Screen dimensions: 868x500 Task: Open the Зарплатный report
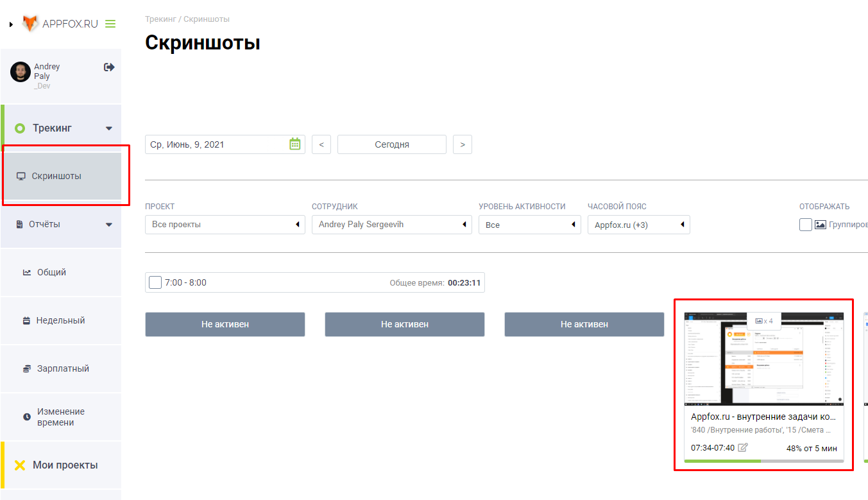(61, 368)
